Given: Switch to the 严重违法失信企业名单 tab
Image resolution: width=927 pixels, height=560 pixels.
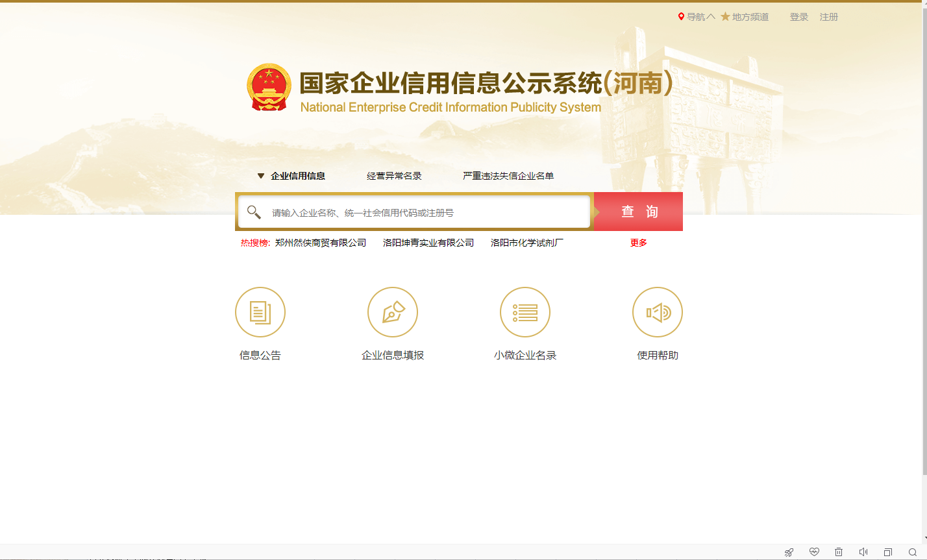Looking at the screenshot, I should point(508,175).
